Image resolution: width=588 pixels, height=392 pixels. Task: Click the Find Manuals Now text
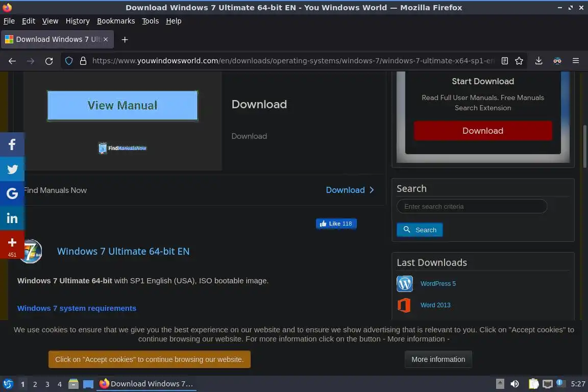tap(55, 190)
